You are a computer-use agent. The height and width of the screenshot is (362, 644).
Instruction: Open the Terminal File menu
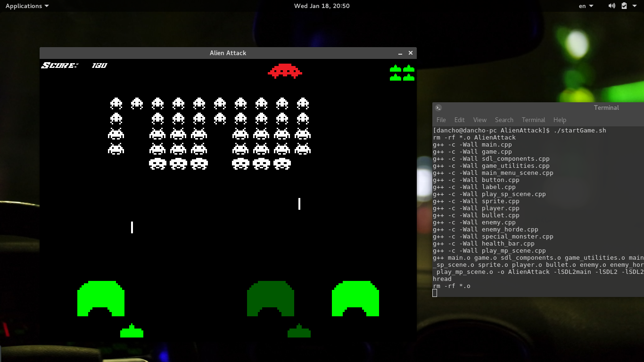441,120
